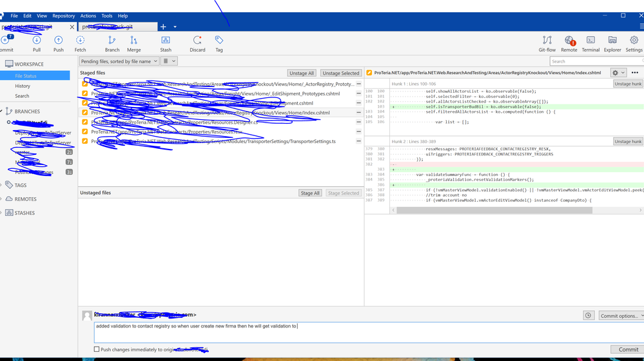Screen dimensions: 644x361
Task: Click the Search box at top right
Action: coord(597,61)
